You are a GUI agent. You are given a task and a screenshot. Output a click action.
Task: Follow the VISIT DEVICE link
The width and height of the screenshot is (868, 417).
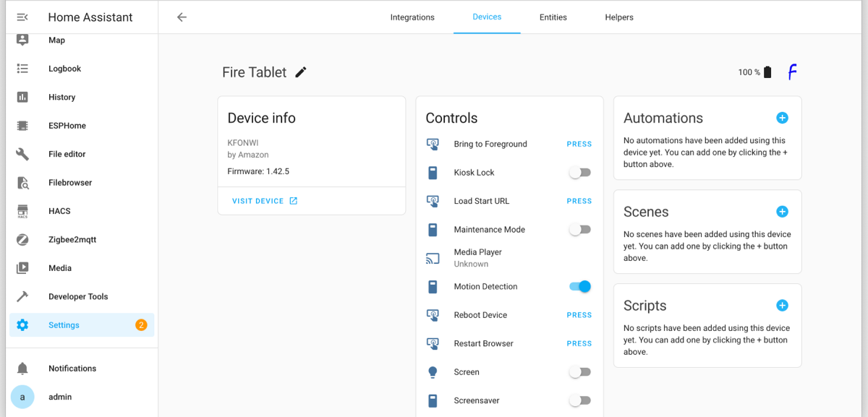click(x=265, y=201)
